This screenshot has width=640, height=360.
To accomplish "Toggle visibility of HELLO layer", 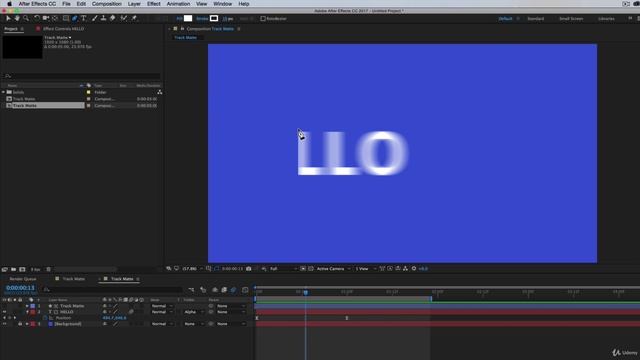I will click(x=4, y=312).
